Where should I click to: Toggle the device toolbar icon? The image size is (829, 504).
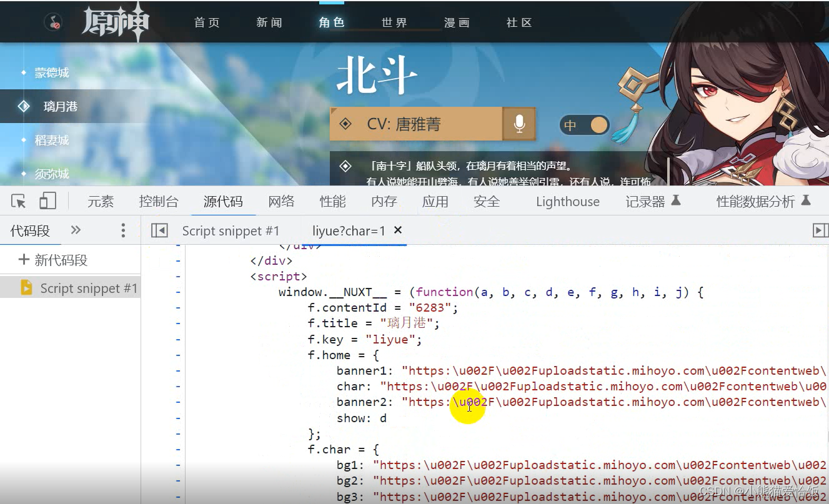tap(47, 200)
